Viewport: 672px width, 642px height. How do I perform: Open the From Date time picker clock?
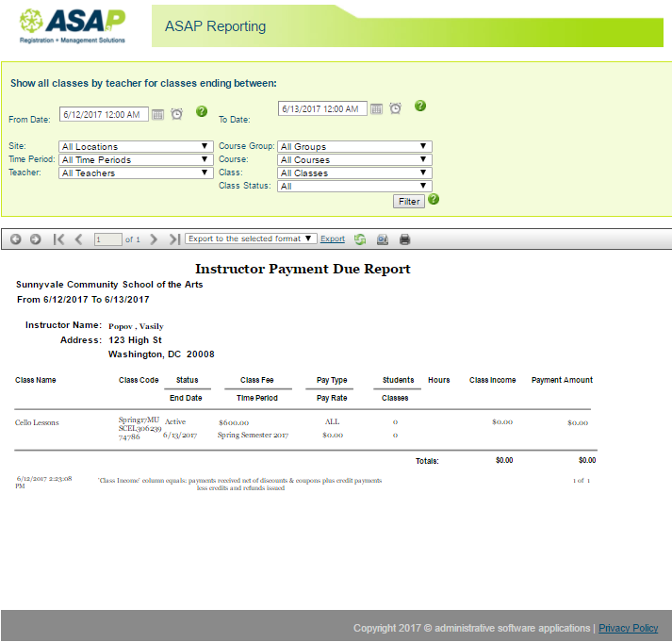click(x=176, y=114)
